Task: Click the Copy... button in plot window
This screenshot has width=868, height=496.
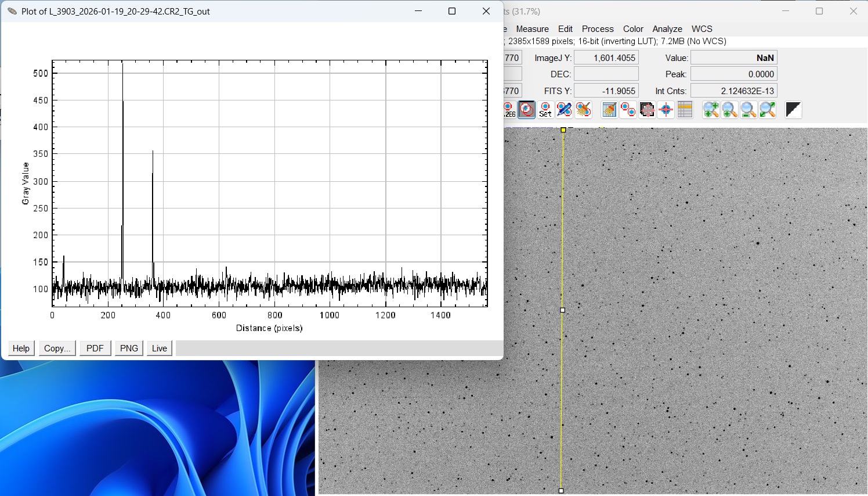Action: pos(57,348)
